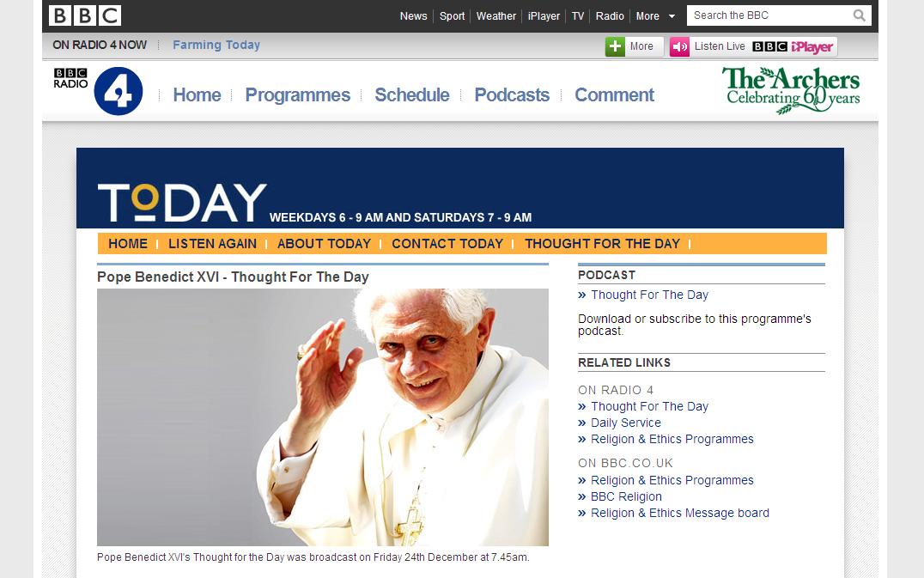Click the search magnifier icon
Image resolution: width=924 pixels, height=578 pixels.
point(860,15)
